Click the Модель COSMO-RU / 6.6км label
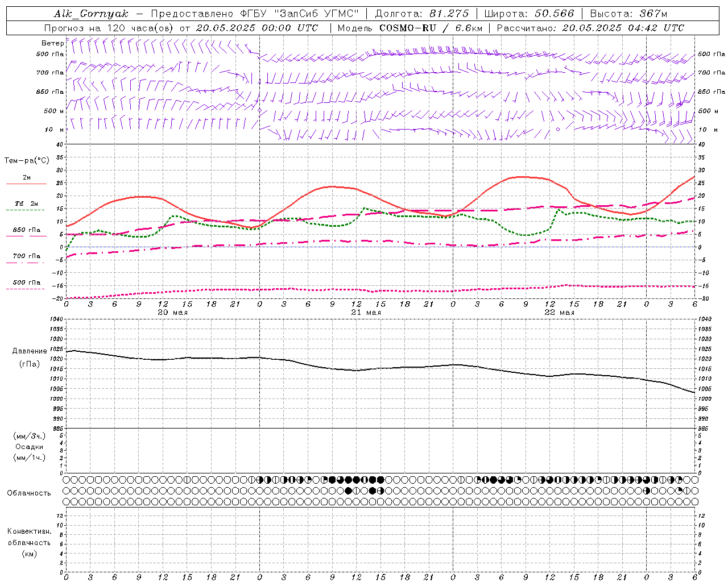This screenshot has height=582, width=728. pyautogui.click(x=409, y=28)
